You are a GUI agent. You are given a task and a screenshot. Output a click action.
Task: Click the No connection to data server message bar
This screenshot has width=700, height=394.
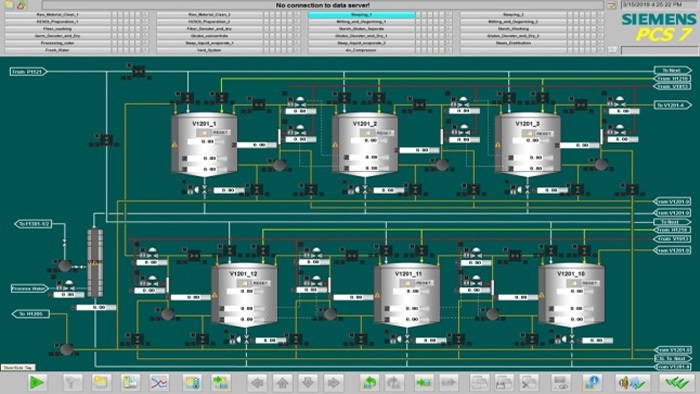click(x=322, y=5)
